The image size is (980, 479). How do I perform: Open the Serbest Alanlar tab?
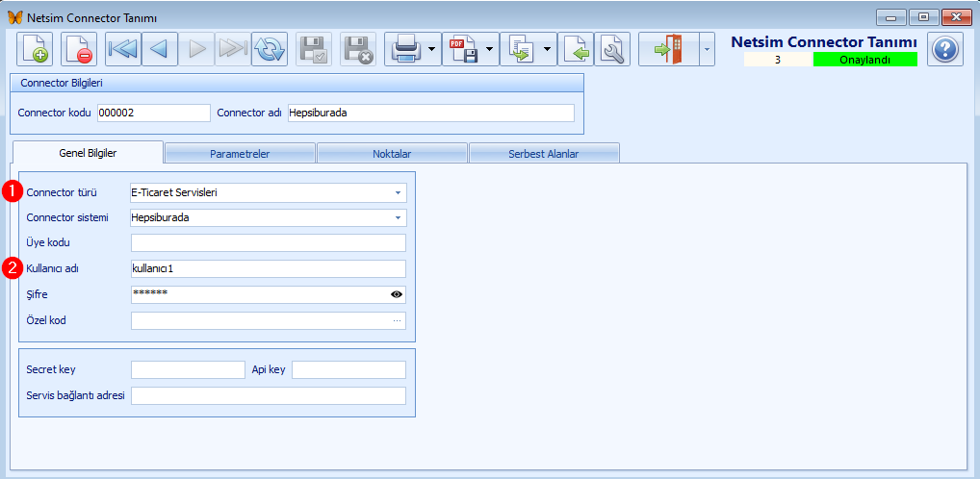click(x=544, y=154)
